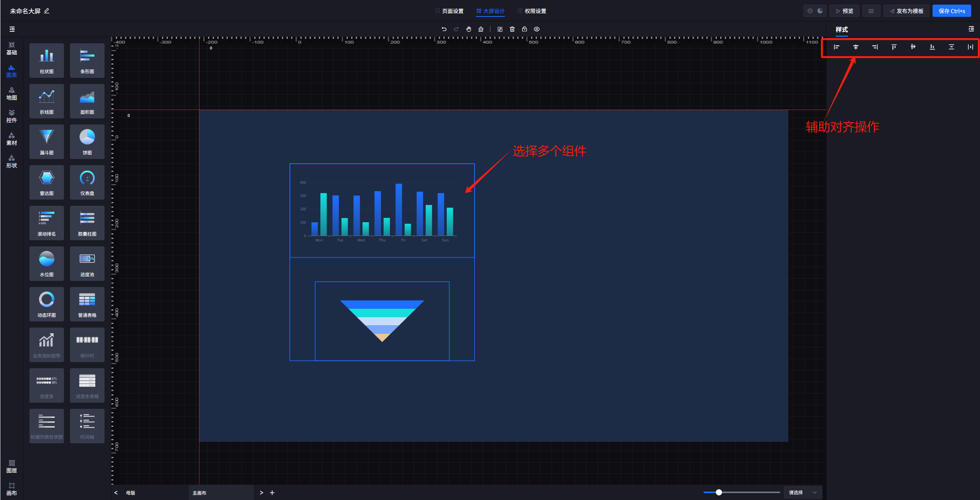Screen dimensions: 980x500
Task: Toggle the eye visibility icon
Action: coord(537,29)
